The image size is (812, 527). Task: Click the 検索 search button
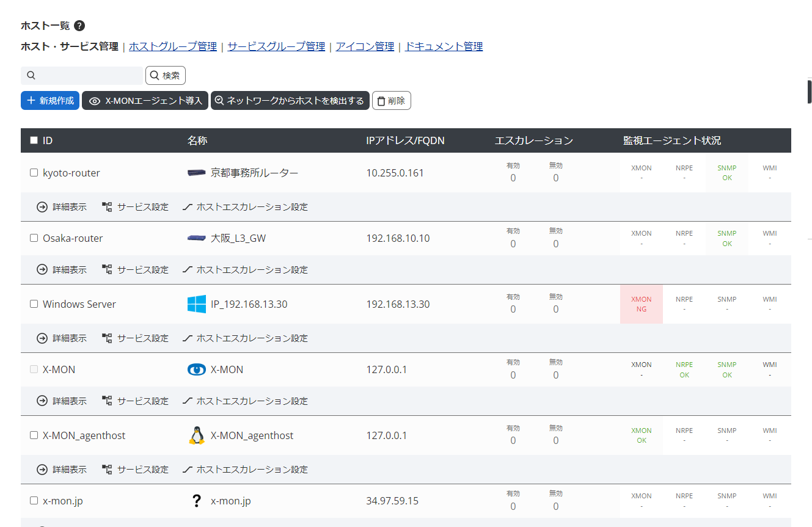[166, 75]
